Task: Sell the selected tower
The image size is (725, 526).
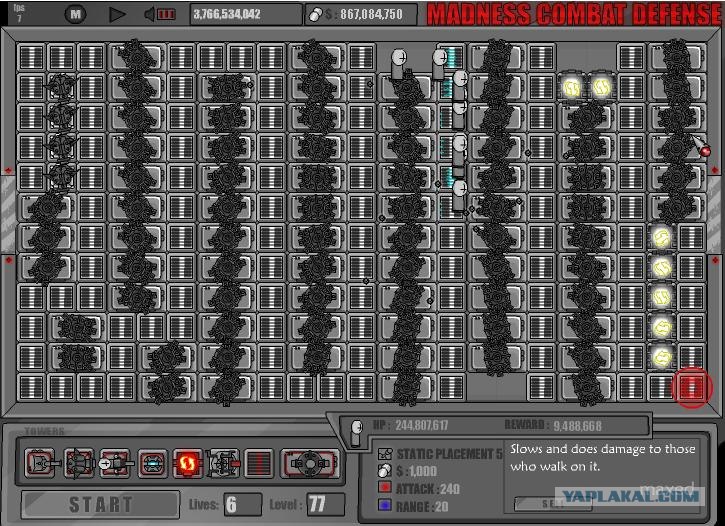Action: tap(553, 504)
